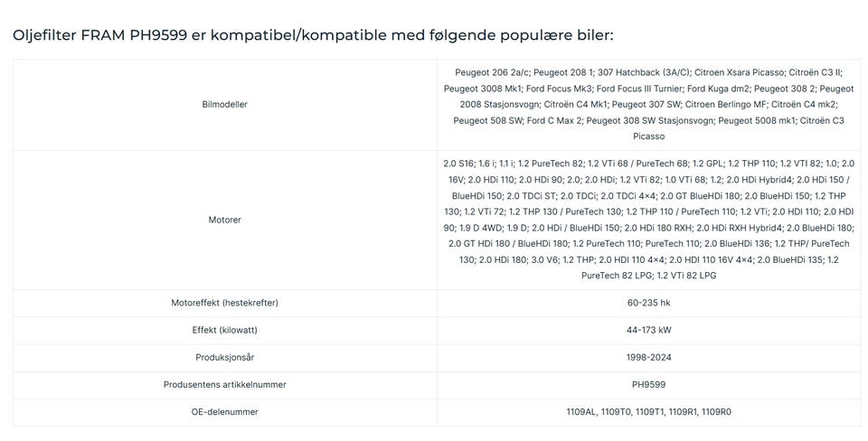Click the Motorer row label

[224, 220]
